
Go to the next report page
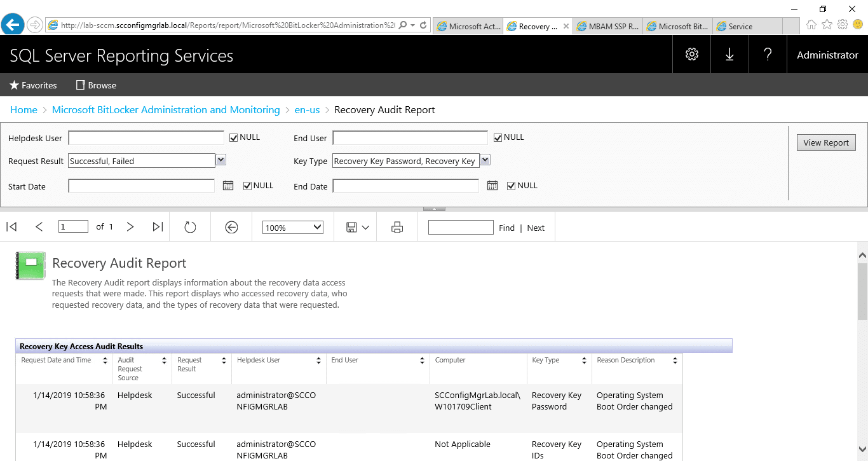(130, 227)
